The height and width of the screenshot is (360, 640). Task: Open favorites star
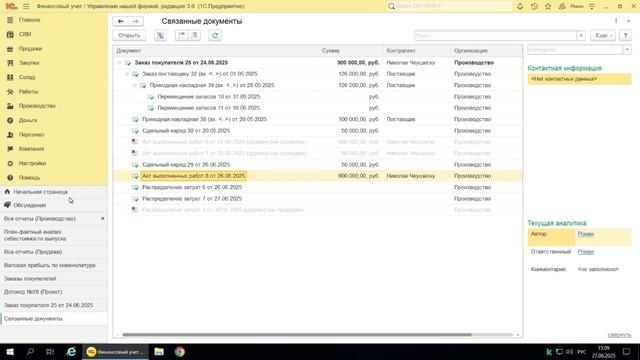tap(548, 6)
